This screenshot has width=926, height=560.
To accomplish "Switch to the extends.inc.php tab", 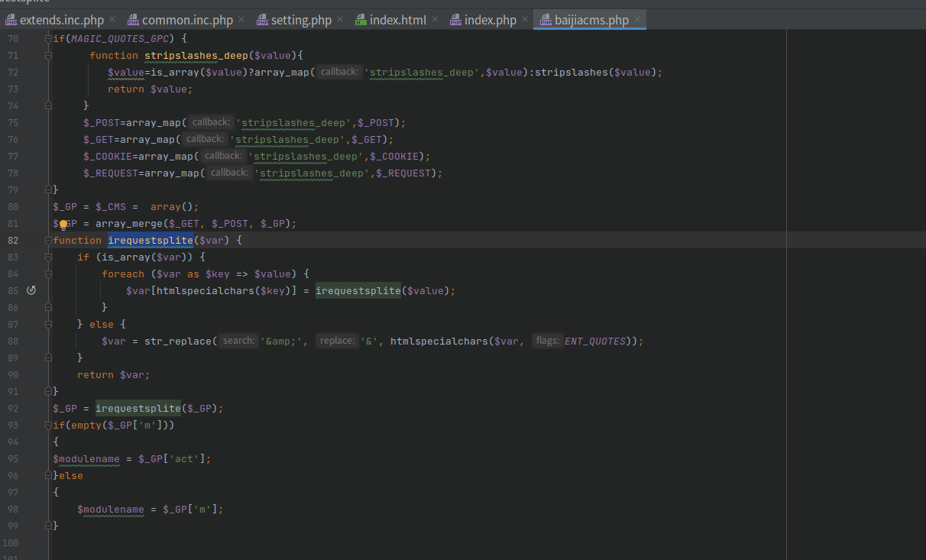I will [x=61, y=20].
